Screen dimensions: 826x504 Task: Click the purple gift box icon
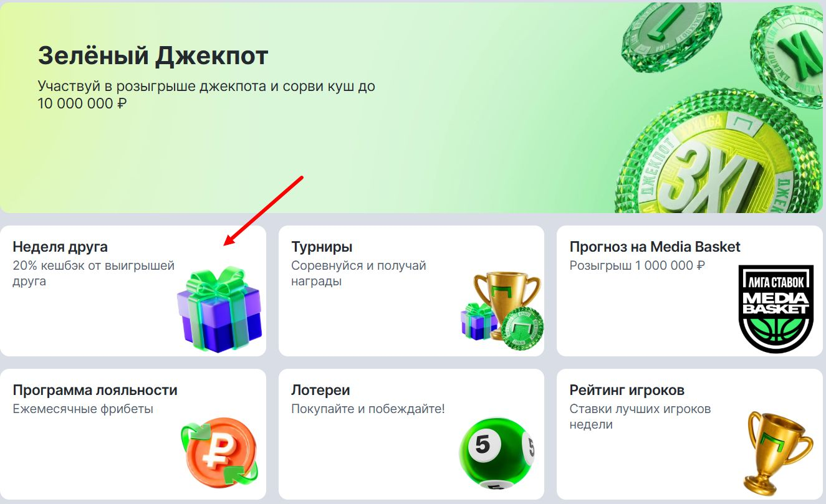(219, 309)
